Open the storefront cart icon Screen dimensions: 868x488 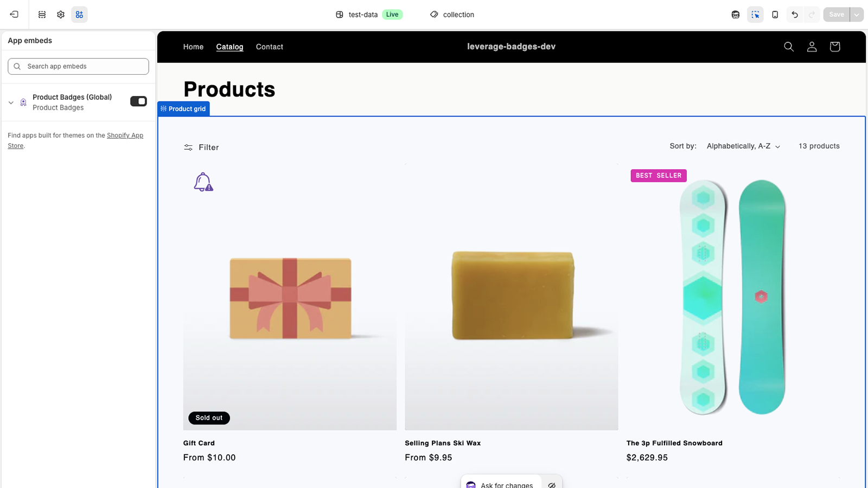pos(835,47)
